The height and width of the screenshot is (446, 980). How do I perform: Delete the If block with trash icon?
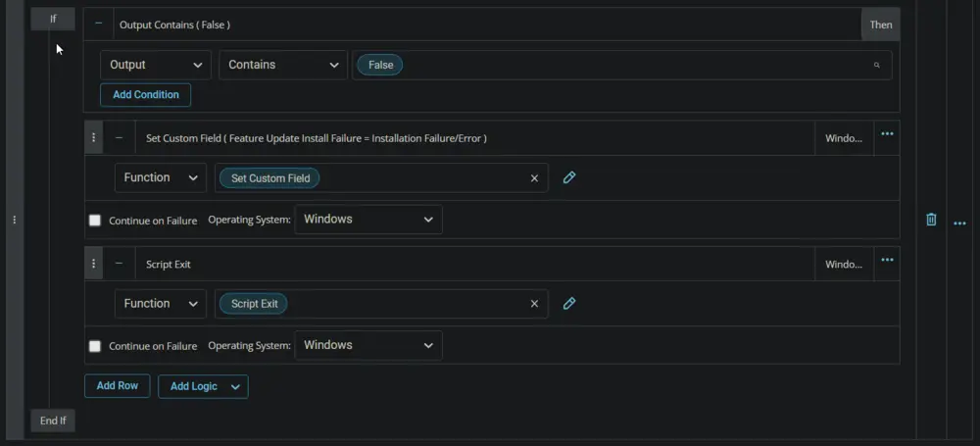pyautogui.click(x=931, y=220)
